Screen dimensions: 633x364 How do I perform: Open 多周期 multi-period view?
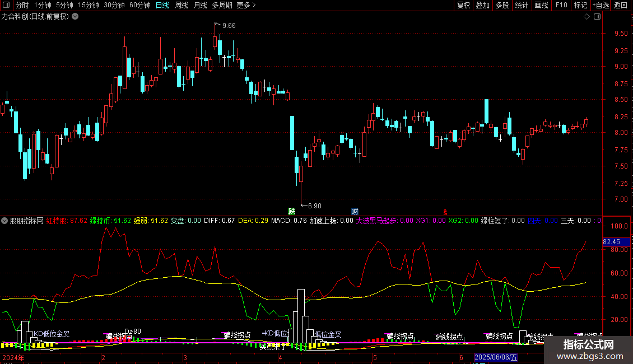pos(222,5)
